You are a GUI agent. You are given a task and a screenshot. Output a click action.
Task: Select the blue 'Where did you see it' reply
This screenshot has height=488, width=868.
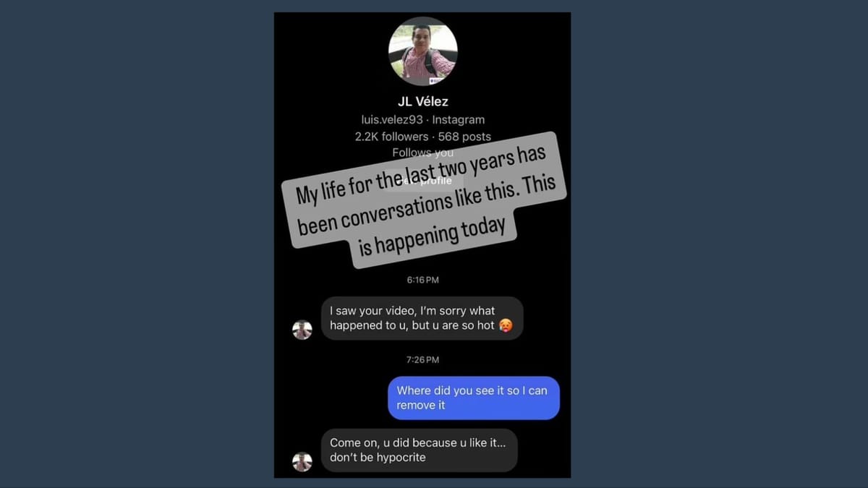click(x=474, y=398)
